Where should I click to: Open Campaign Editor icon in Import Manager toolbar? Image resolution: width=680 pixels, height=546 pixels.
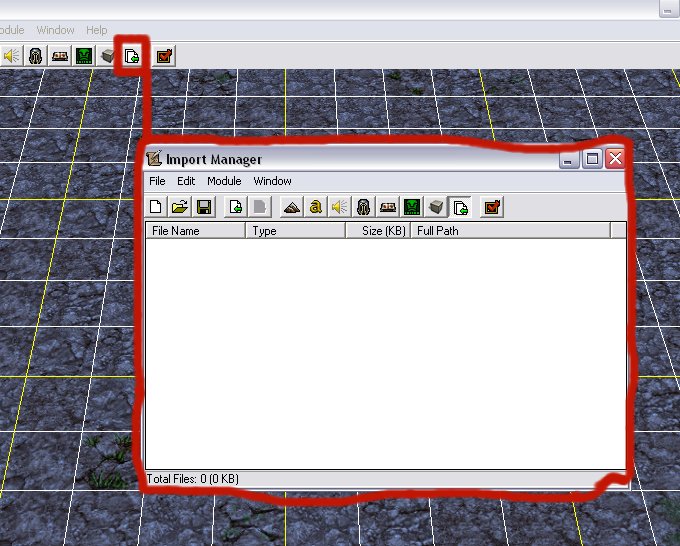coord(388,207)
